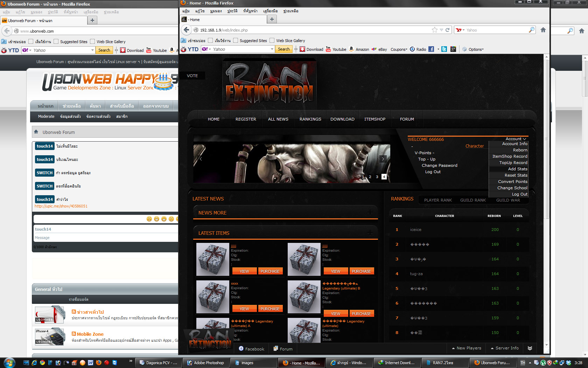Expand the bottom bar double-chevron

tap(530, 348)
